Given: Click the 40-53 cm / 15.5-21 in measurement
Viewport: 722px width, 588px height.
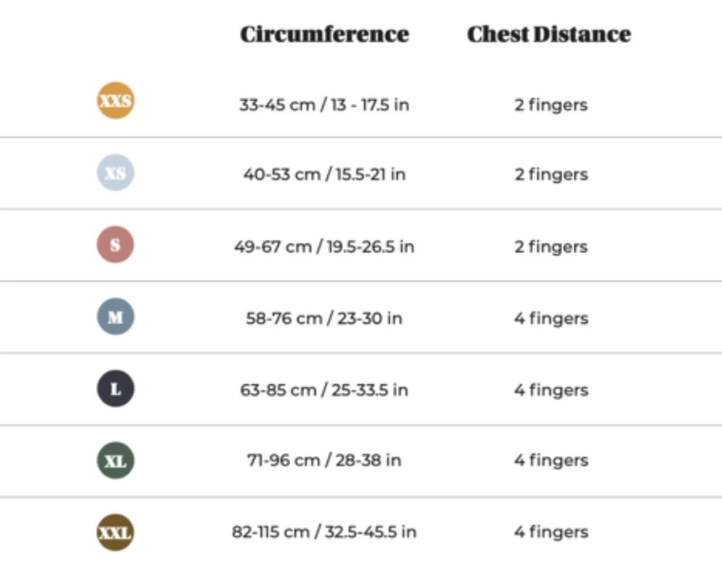Looking at the screenshot, I should click(x=324, y=174).
